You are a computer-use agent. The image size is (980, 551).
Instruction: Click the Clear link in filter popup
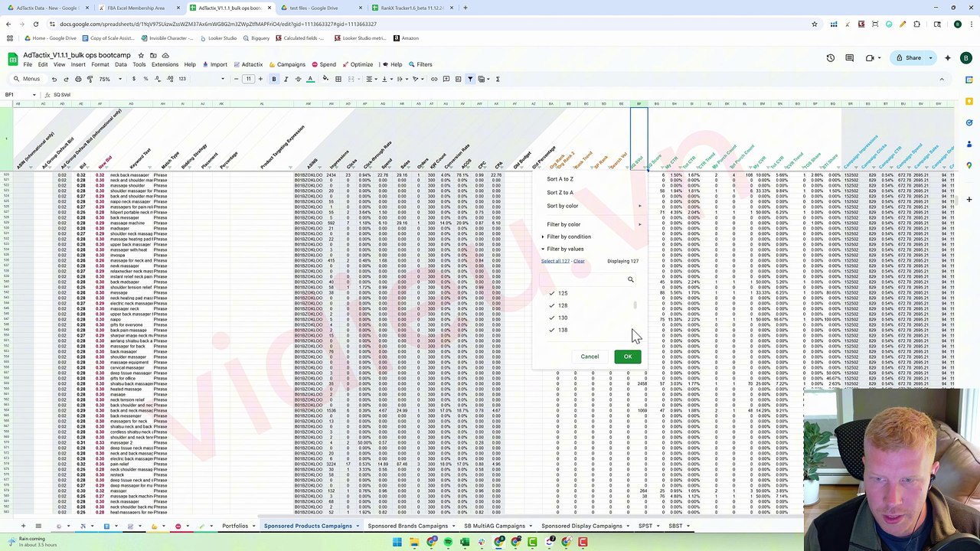coord(579,261)
